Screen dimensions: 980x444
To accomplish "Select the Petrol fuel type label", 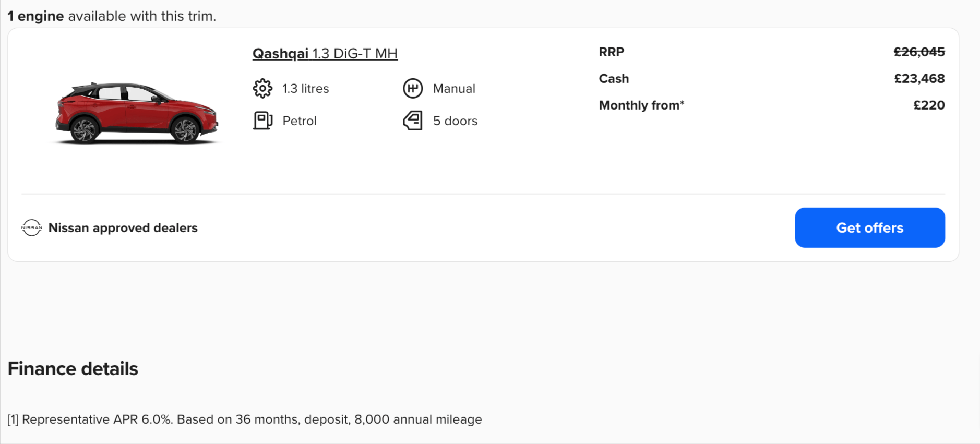I will coord(298,121).
